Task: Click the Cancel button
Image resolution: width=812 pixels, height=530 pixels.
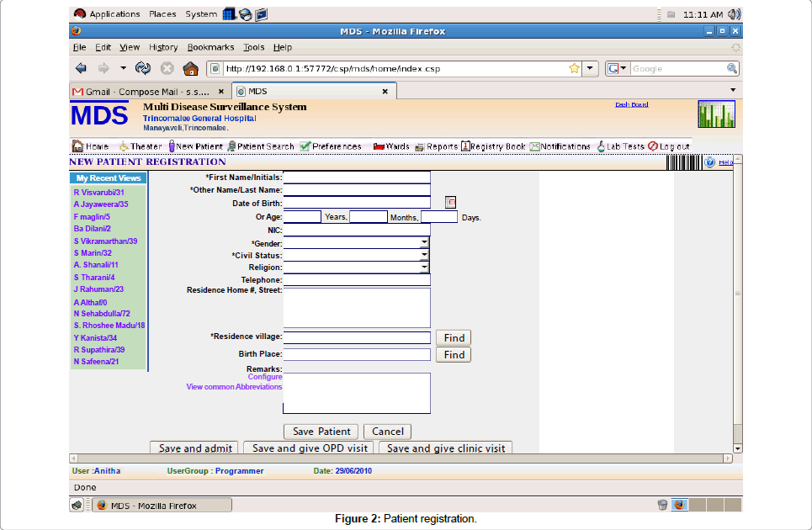Action: point(387,432)
